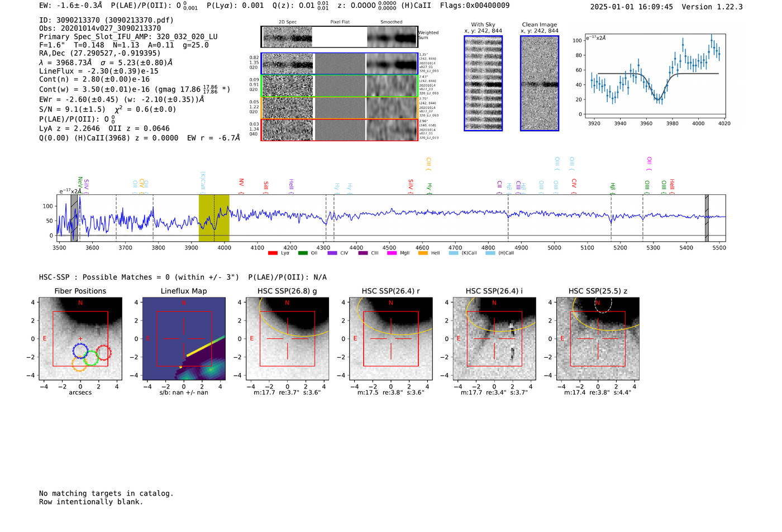Screen dimensions: 782x532
Task: Click the 'S/N = 9.1(±1.5)' value
Action: click(x=72, y=109)
